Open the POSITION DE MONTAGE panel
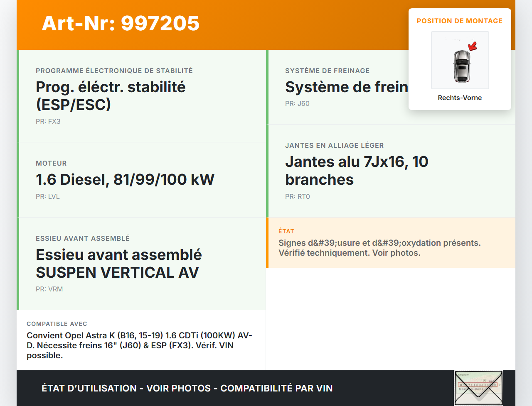This screenshot has width=532, height=406. 460,21
